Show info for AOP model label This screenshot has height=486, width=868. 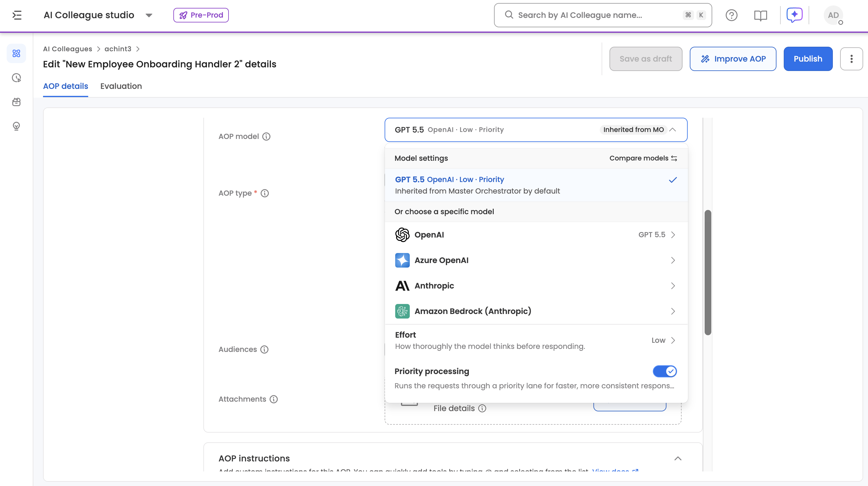click(266, 137)
